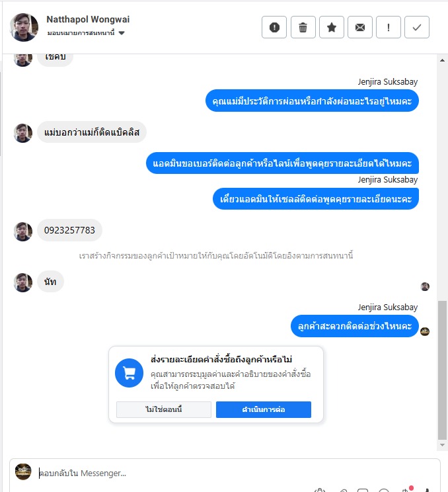
Task: Click the seen-by avatar next to 'นัท' message
Action: [x=425, y=286]
